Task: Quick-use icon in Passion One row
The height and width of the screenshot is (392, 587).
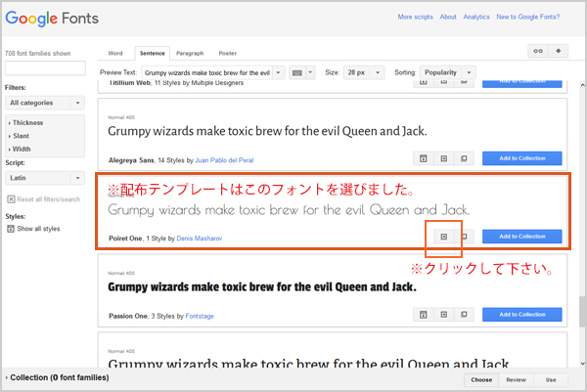Action: (443, 315)
